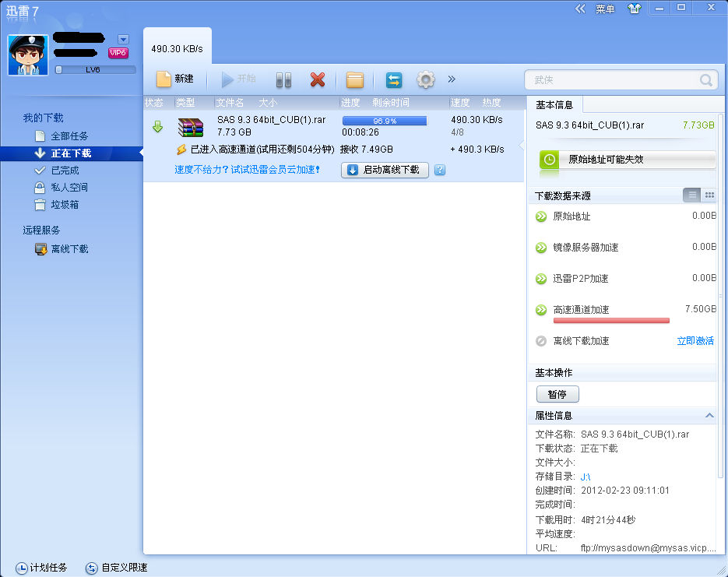Click 立即激活 activation link

tap(695, 341)
